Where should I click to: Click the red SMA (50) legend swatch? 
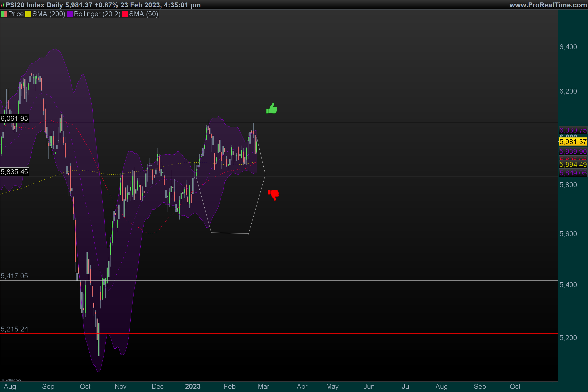(125, 14)
